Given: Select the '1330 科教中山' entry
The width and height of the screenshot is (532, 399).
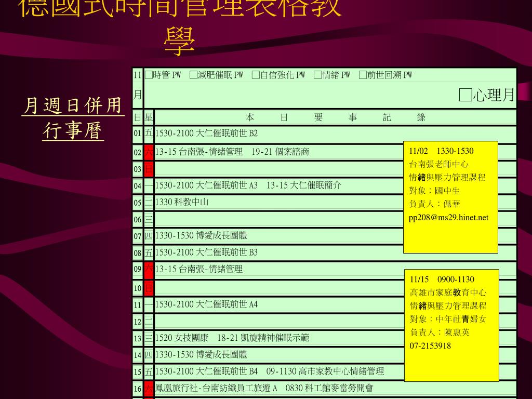Looking at the screenshot, I should click(x=181, y=202).
